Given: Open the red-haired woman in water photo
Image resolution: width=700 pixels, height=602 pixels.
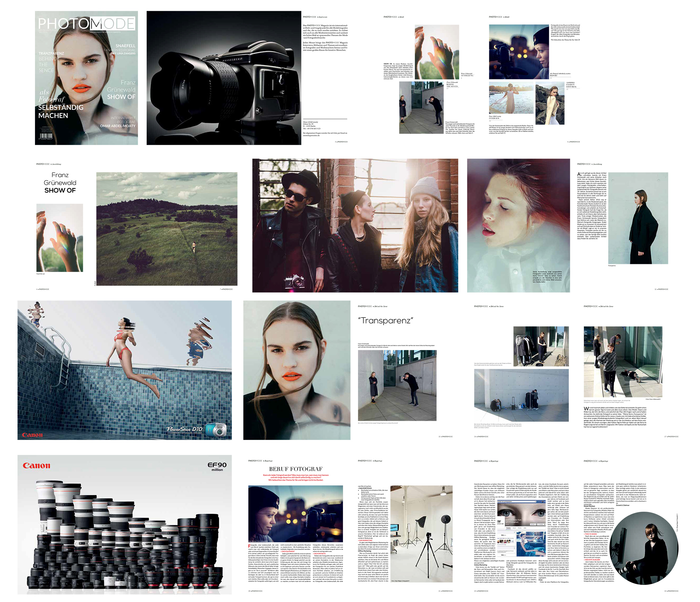Looking at the screenshot, I should click(x=518, y=225).
